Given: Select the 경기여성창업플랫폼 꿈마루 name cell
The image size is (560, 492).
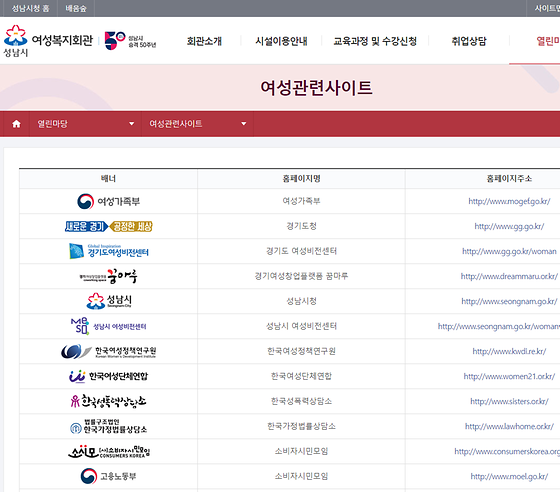Looking at the screenshot, I should [301, 276].
